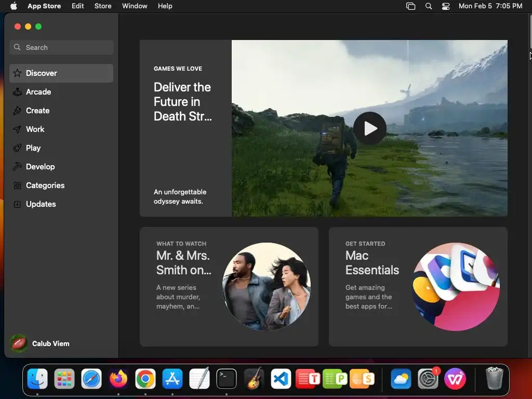Click the Mr. & Mrs. Smith circular image
The image size is (532, 399).
267,286
